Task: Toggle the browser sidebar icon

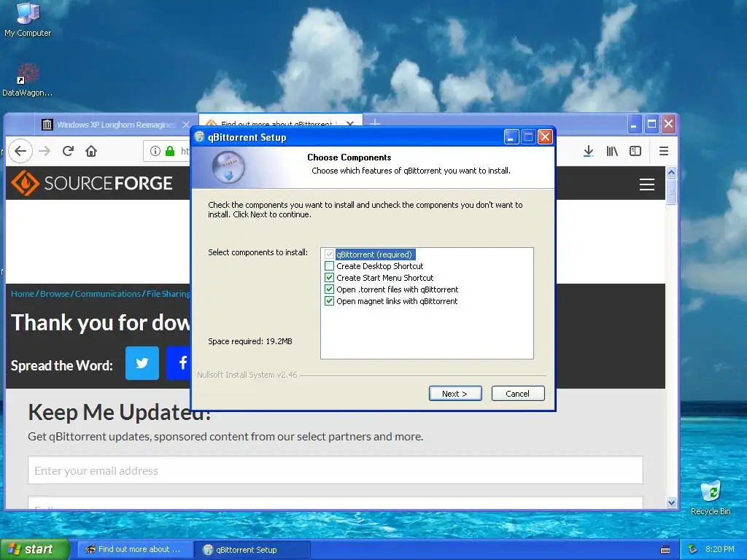Action: [x=635, y=151]
